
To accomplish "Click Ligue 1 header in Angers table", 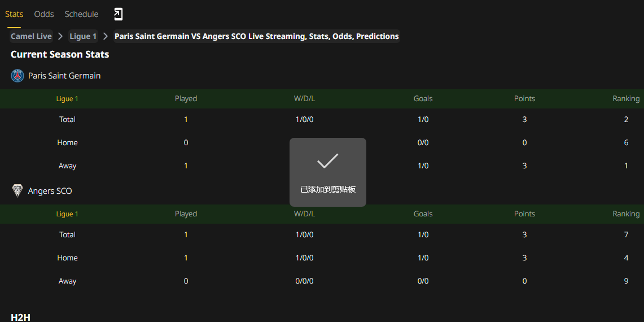I will click(67, 214).
